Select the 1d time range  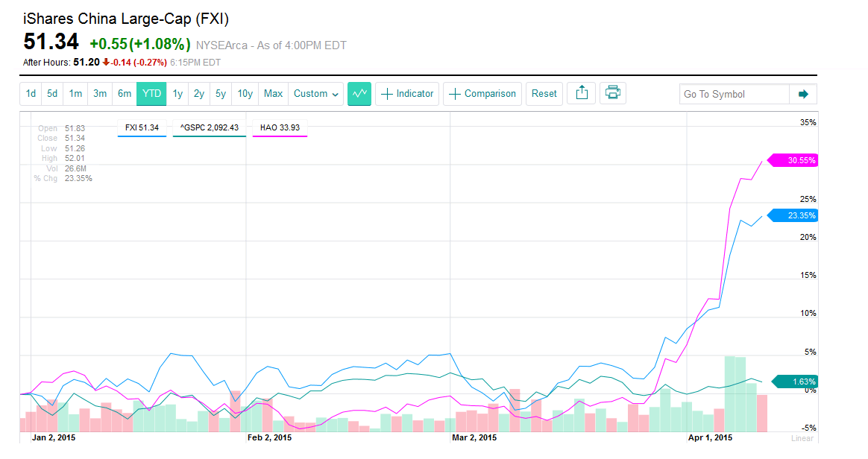pos(31,94)
